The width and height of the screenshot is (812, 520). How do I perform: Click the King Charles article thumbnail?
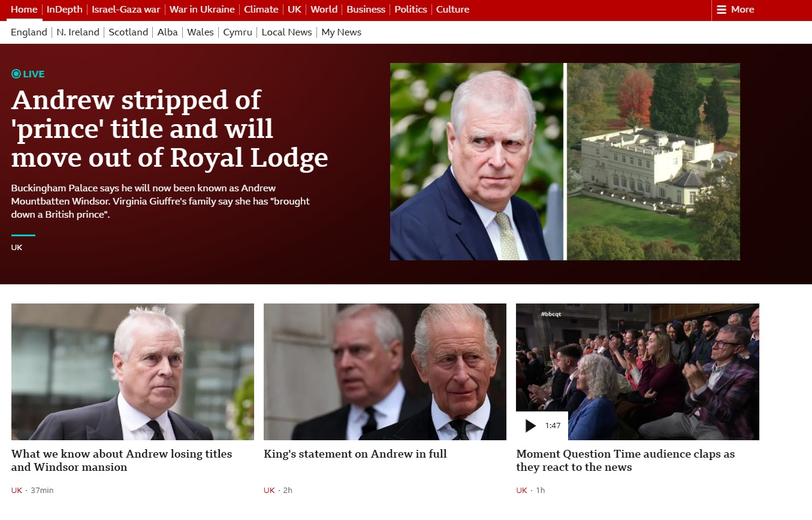click(x=385, y=372)
